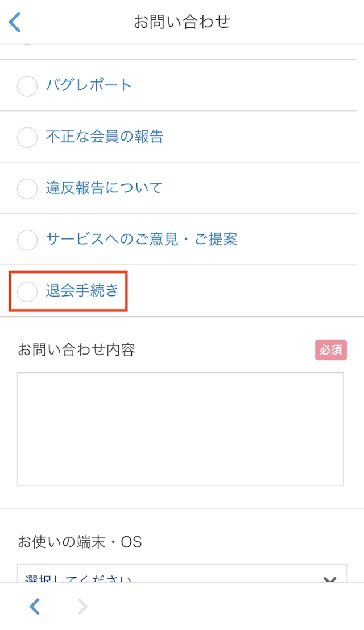
Task: Choose the 違反報告について option circle
Action: click(27, 188)
